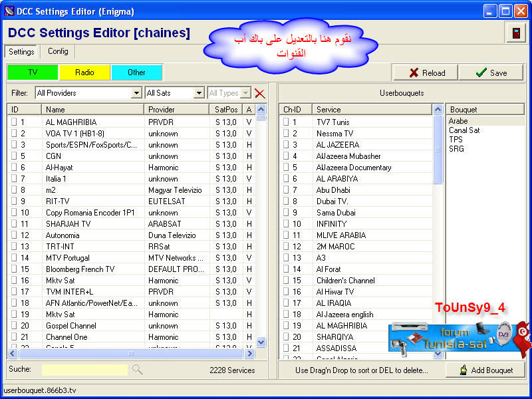Select the Bloomberg French TV row
The width and height of the screenshot is (532, 399).
point(131,269)
